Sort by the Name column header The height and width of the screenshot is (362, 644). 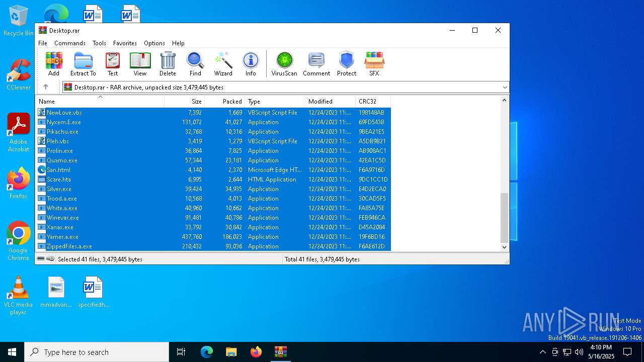100,101
